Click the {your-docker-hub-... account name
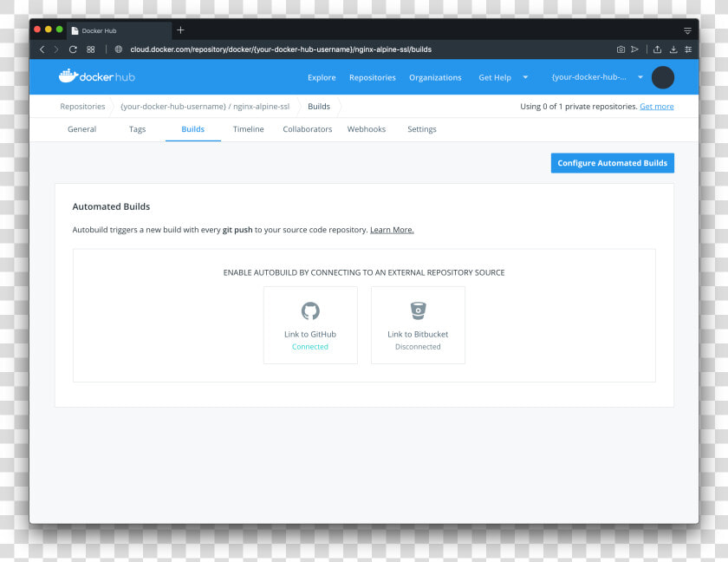The image size is (728, 562). [588, 77]
